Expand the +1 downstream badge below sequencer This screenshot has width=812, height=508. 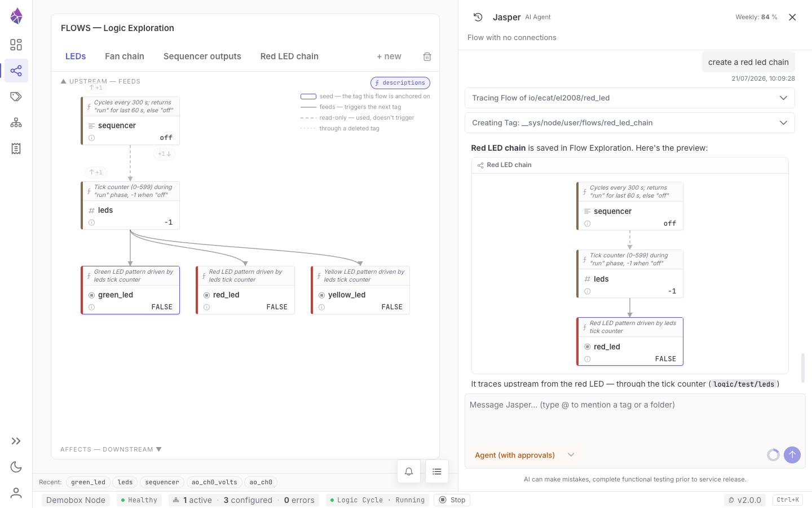tap(165, 154)
